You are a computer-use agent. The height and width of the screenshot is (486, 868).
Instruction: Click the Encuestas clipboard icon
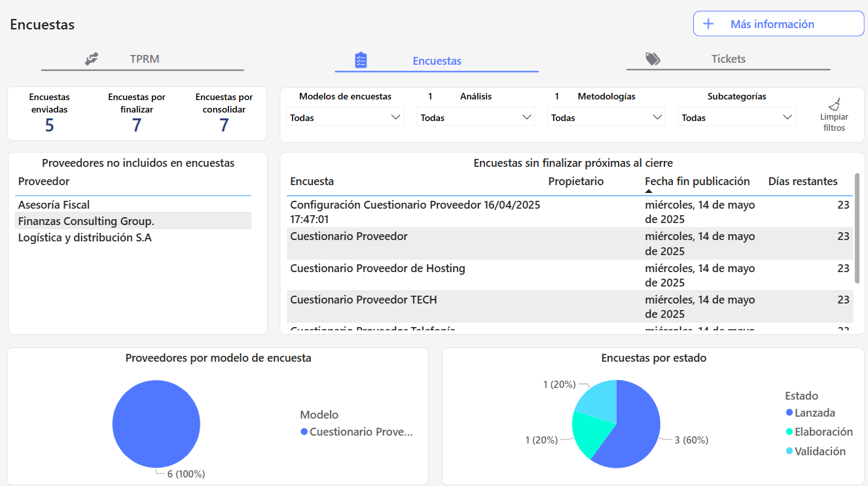tap(361, 60)
